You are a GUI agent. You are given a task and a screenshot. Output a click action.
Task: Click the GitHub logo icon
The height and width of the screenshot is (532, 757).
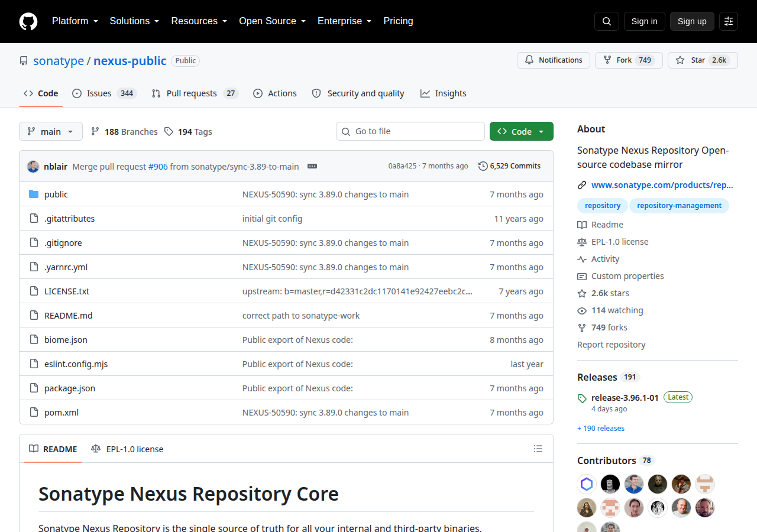point(28,21)
